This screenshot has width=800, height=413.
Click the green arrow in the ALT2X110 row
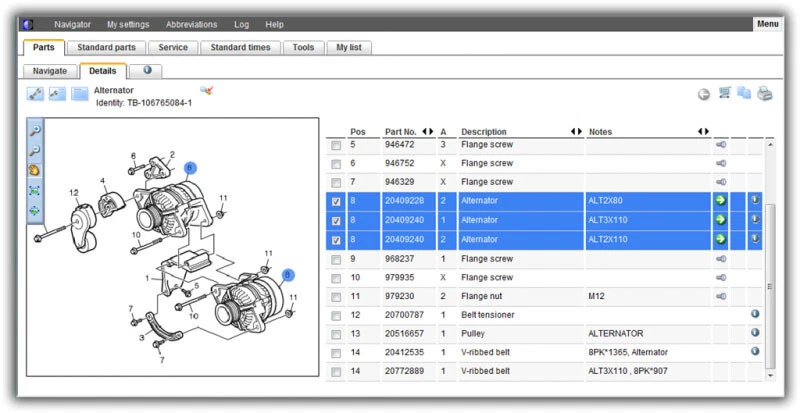[720, 239]
